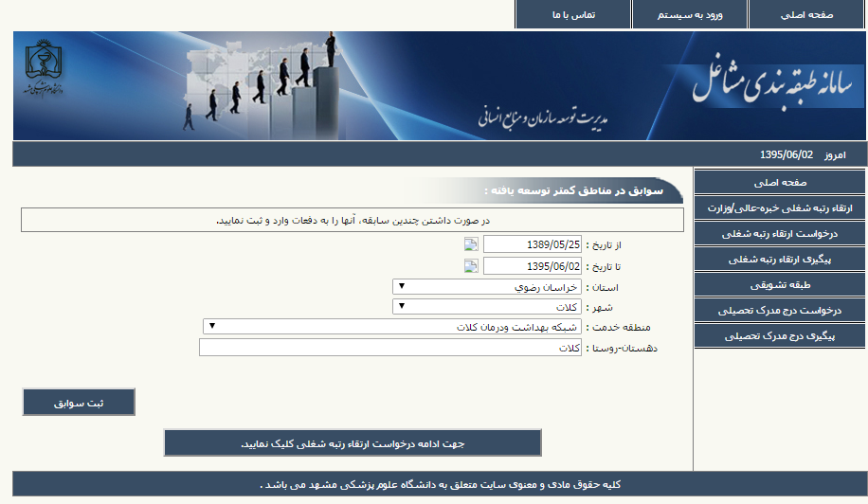Select ارتقاء رتبه شغلی خبره-عالی/وزارت sidebar item
The height and width of the screenshot is (504, 868).
pyautogui.click(x=780, y=207)
